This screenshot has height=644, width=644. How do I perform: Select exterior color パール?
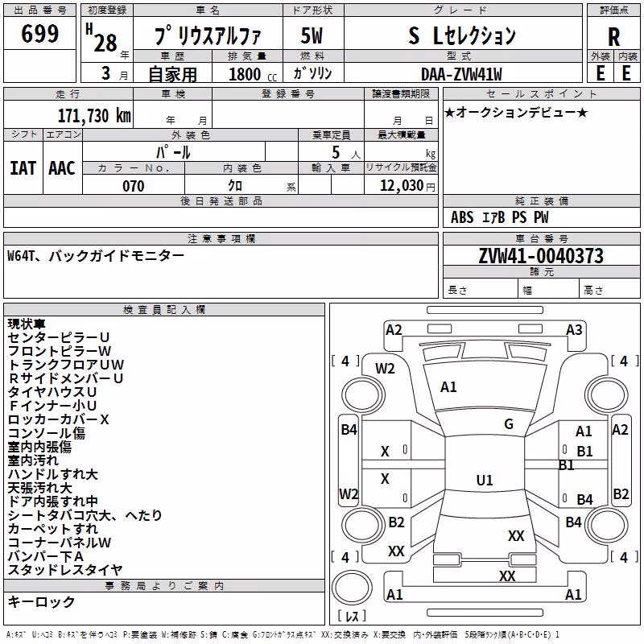point(173,152)
